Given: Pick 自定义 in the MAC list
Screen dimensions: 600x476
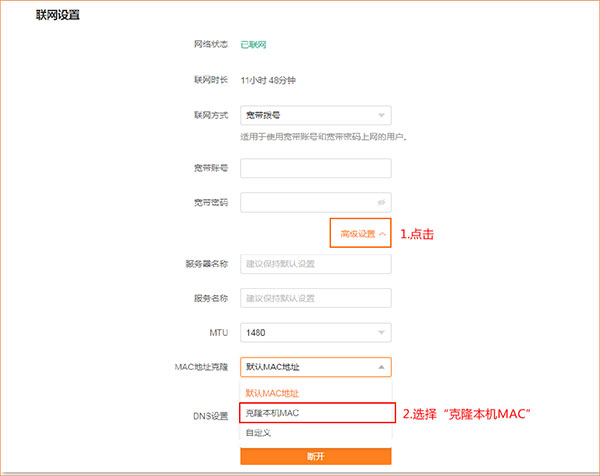Looking at the screenshot, I should (x=258, y=433).
